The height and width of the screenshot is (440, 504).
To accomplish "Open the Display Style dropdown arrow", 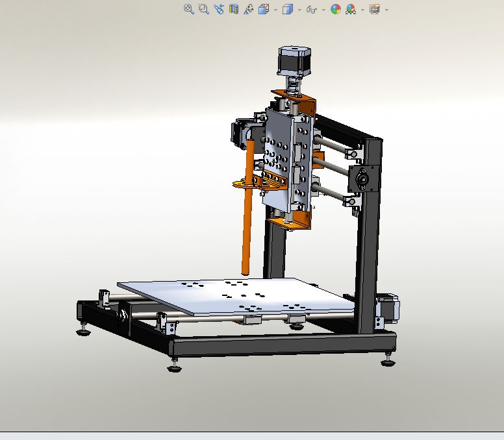I will coord(299,10).
